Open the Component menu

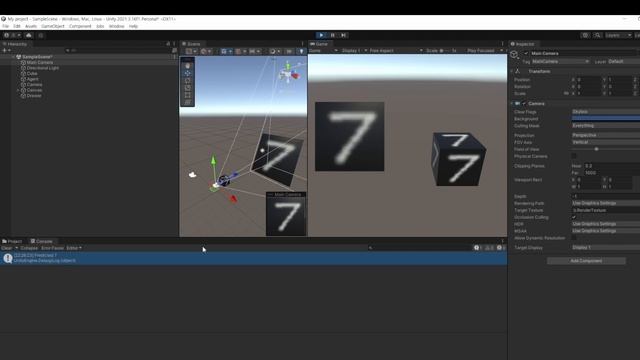(x=80, y=26)
